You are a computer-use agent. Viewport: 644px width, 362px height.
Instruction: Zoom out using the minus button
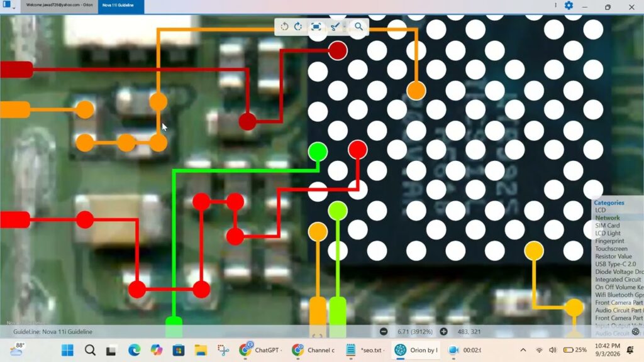(x=384, y=332)
